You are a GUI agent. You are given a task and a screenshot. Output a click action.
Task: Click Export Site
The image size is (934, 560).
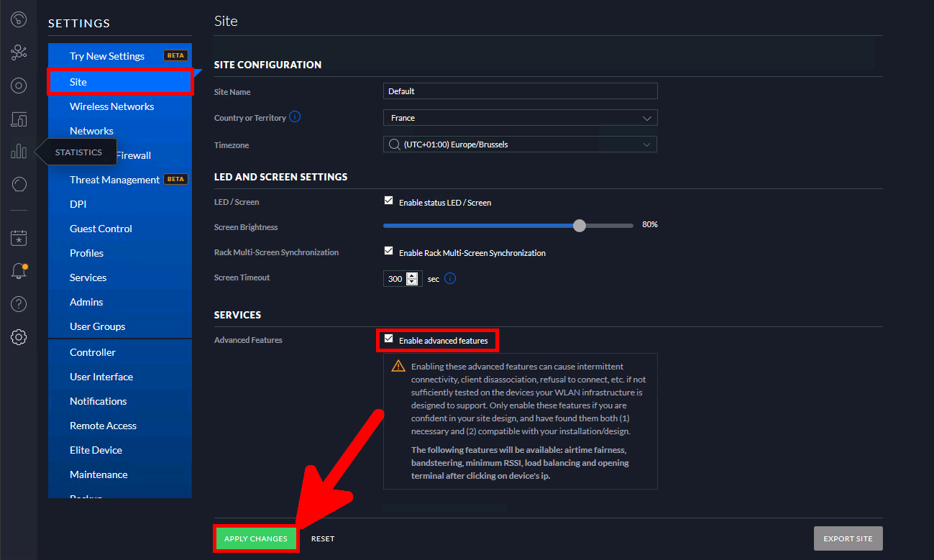click(x=848, y=538)
